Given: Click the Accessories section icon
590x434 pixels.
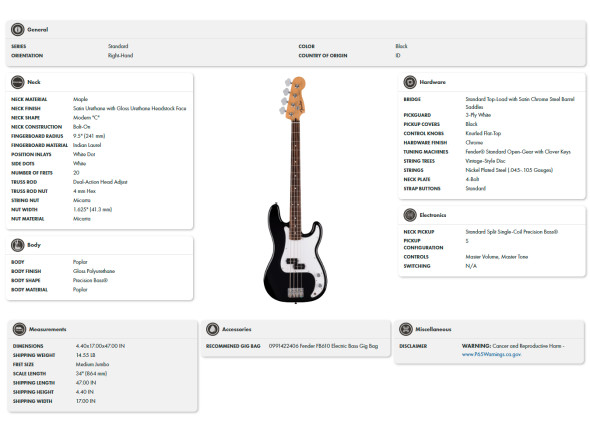Looking at the screenshot, I should tap(212, 329).
